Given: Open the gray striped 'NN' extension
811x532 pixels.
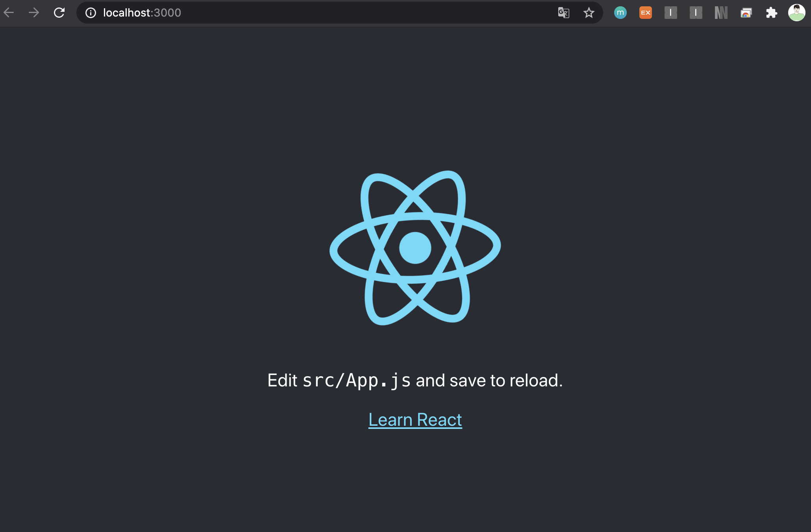Looking at the screenshot, I should point(721,13).
